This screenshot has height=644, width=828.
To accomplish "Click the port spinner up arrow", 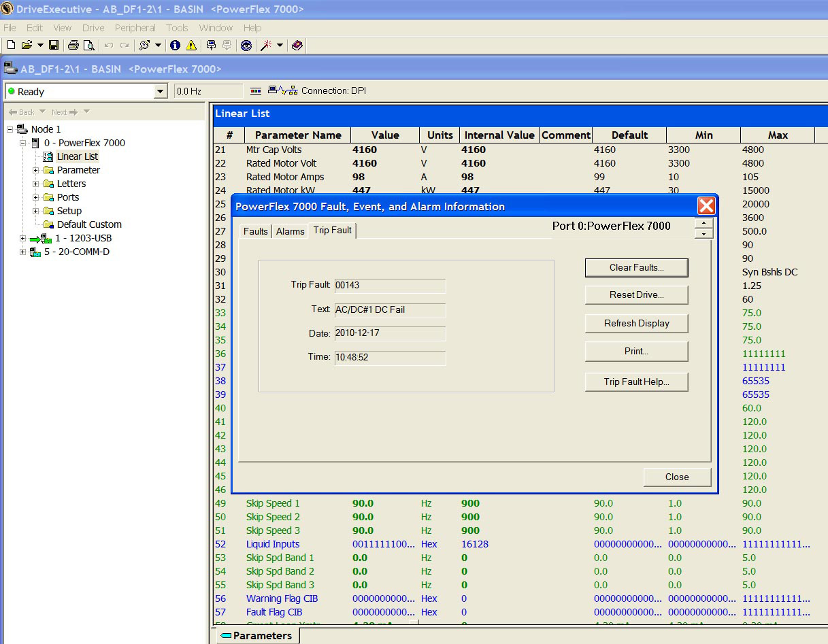I will (x=703, y=223).
